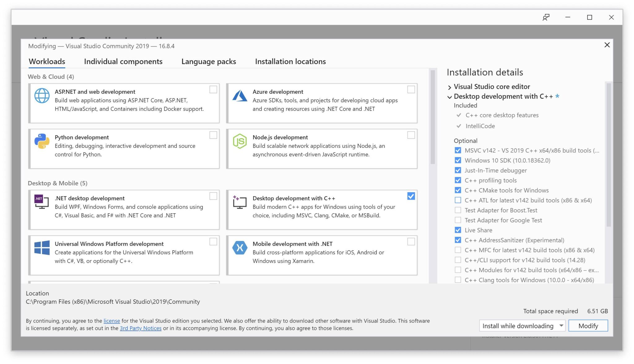Open the feedback icon in title bar
634x364 pixels.
pos(546,17)
